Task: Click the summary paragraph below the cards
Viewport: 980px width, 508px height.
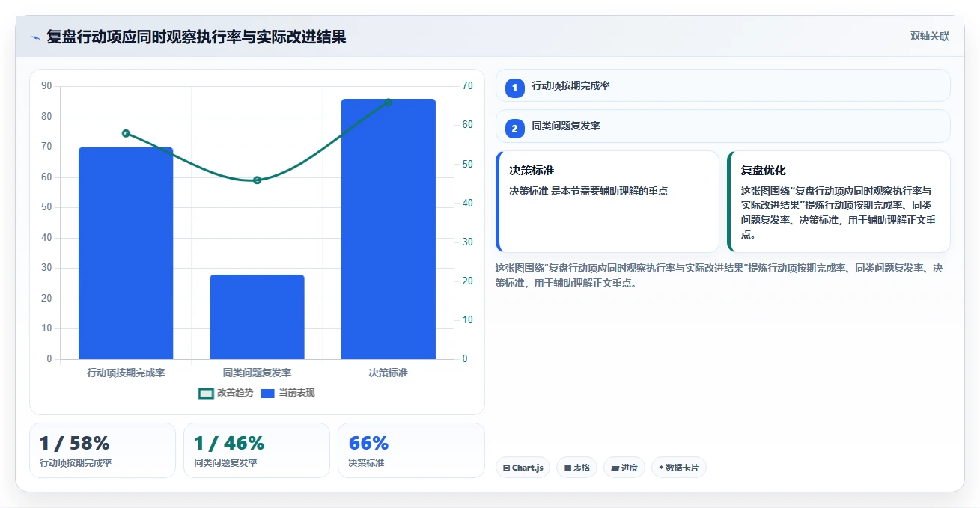Action: [719, 275]
